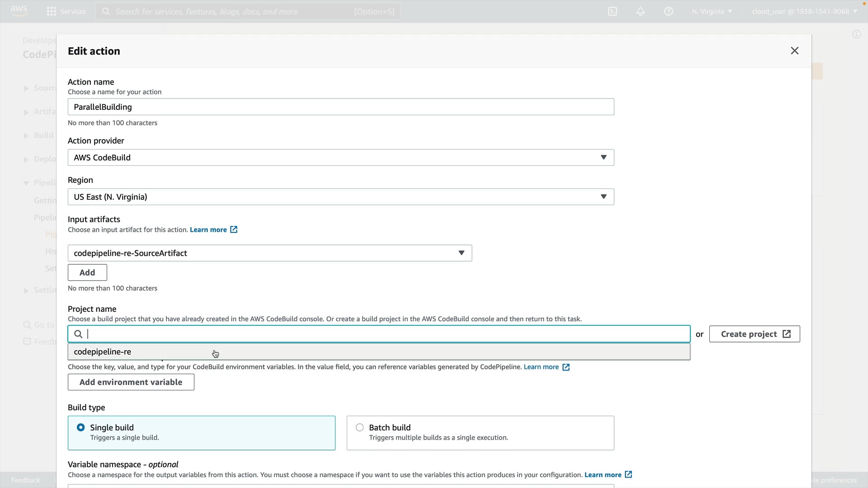Click the AWS logo icon

pyautogui.click(x=19, y=11)
